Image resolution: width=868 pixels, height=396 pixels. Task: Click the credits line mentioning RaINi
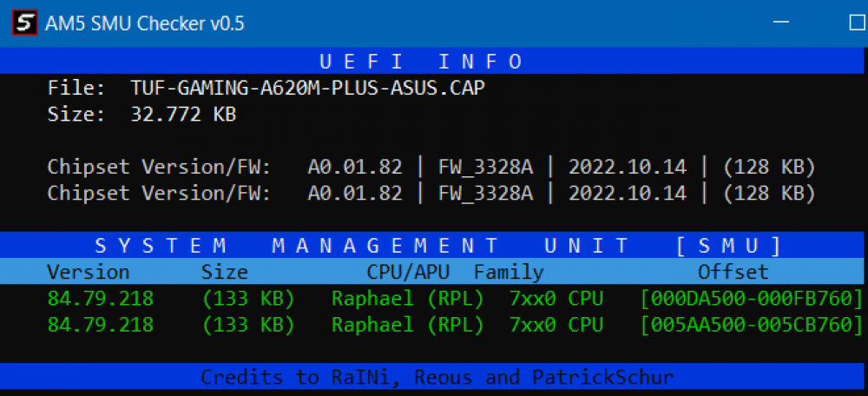tap(437, 377)
